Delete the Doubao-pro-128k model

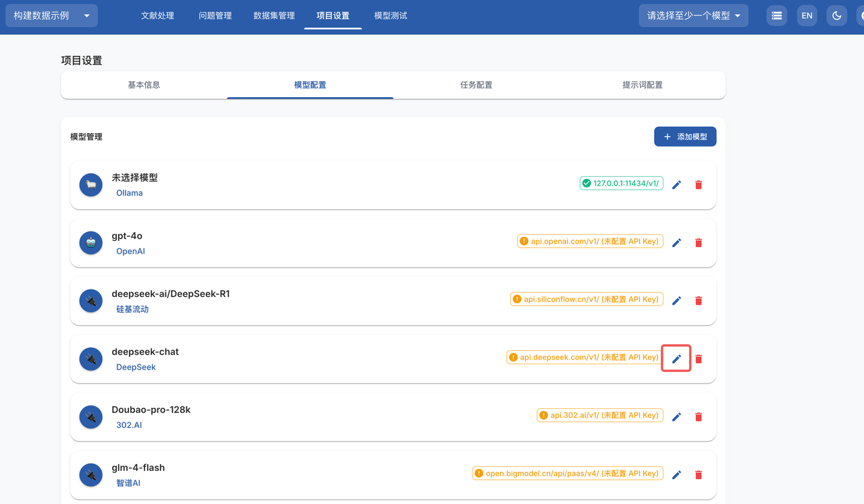pos(699,416)
